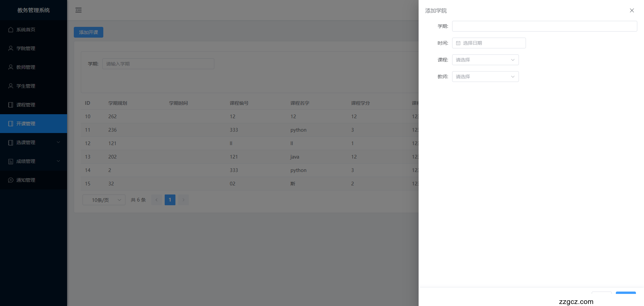Open 学生管理 in the sidebar

click(26, 86)
